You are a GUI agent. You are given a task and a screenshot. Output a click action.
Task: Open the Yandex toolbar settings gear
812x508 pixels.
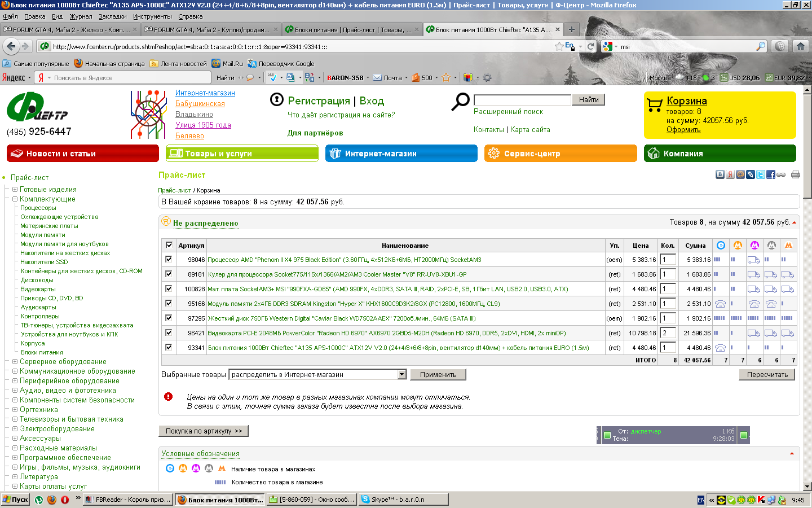point(487,78)
